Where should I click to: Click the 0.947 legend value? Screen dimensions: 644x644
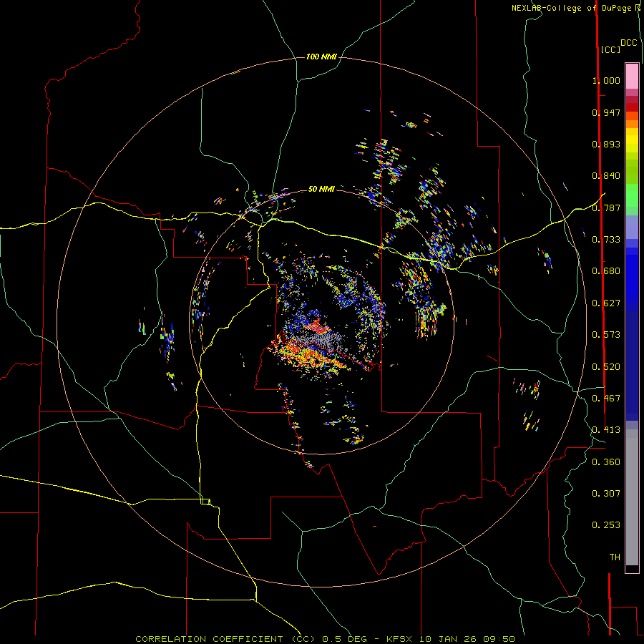[x=606, y=112]
